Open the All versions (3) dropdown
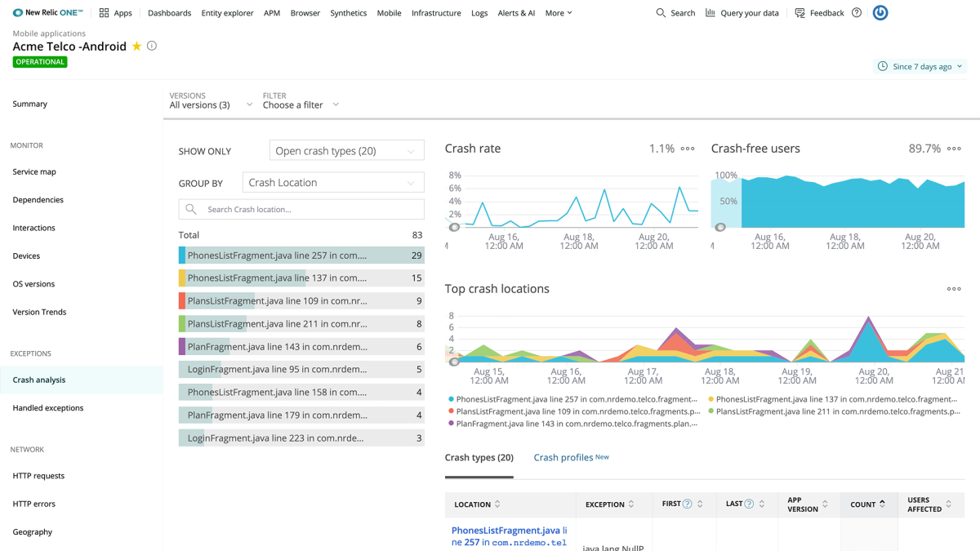Screen dimensions: 980x551 pos(211,105)
